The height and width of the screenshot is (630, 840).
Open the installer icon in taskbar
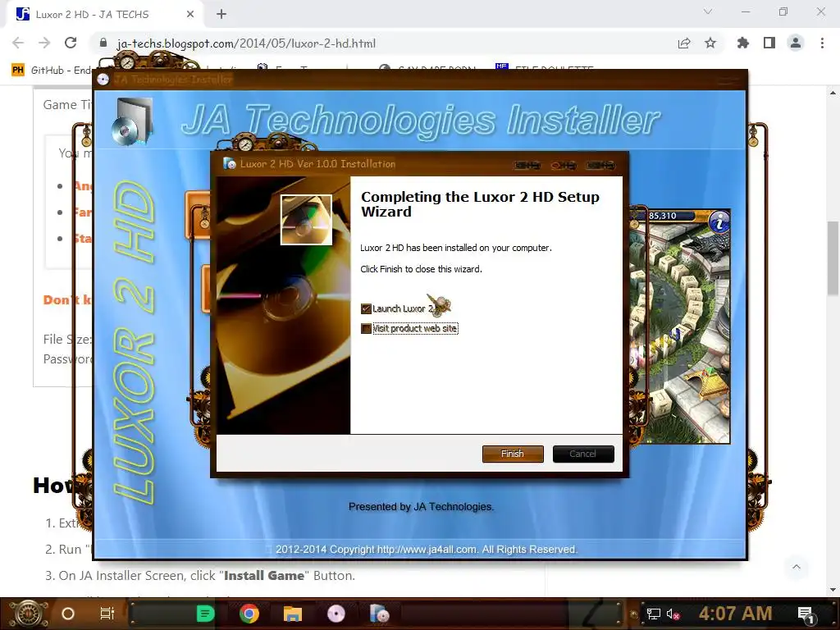point(379,614)
